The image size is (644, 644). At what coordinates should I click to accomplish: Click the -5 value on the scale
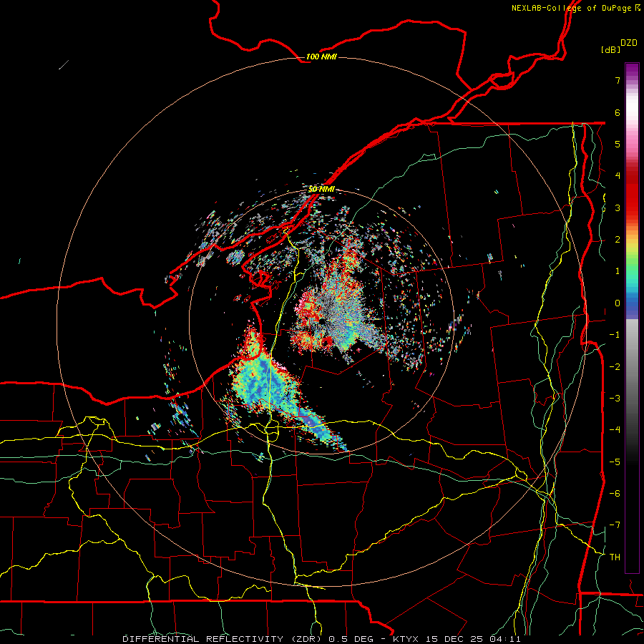(615, 462)
